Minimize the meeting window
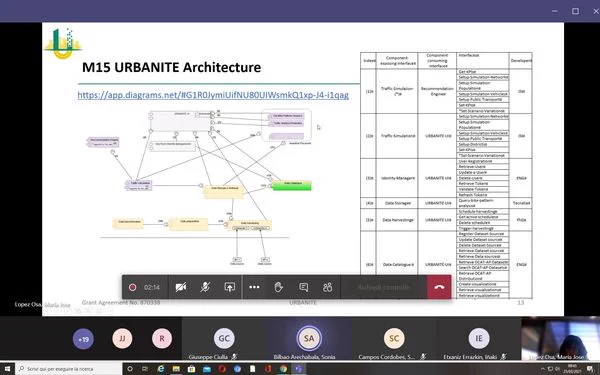 554,11
